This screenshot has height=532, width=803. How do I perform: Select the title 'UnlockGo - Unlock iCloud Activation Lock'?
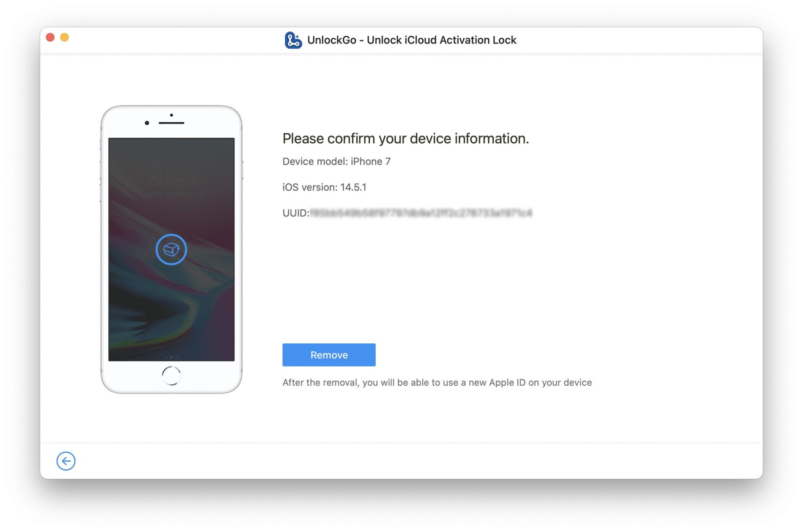[412, 40]
